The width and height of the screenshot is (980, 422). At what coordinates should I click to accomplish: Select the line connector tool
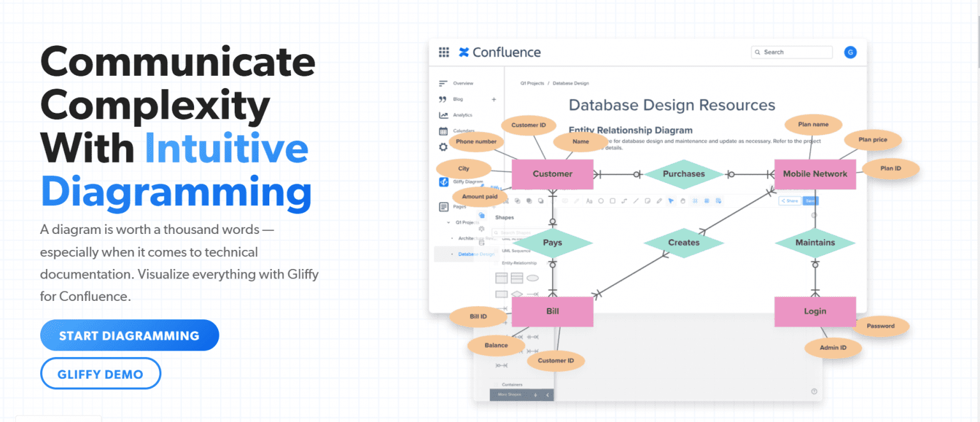point(635,201)
